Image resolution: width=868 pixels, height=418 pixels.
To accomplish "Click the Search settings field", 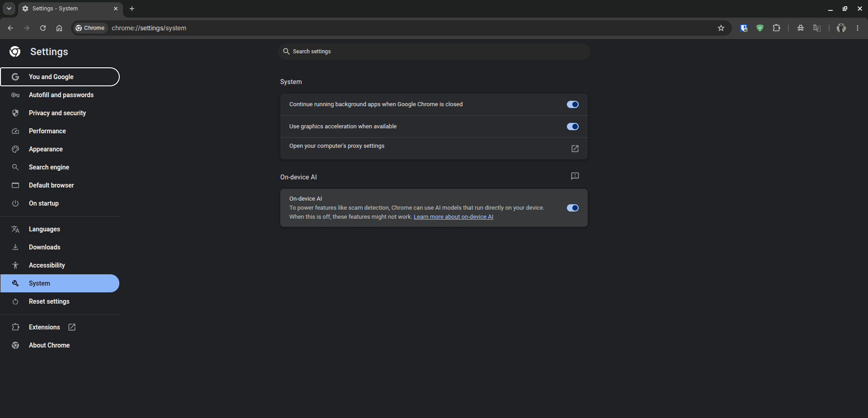I will click(x=434, y=52).
